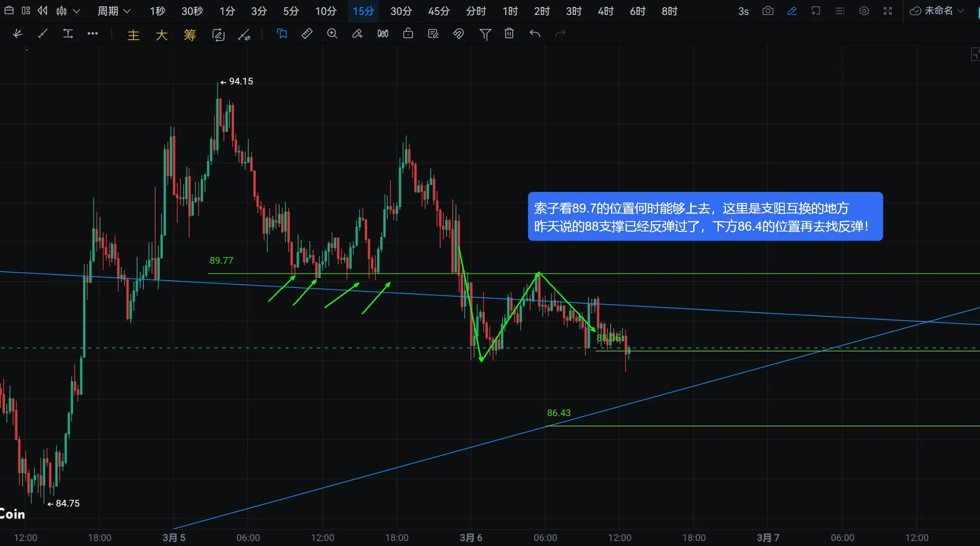Toggle the lock drawings icon
The width and height of the screenshot is (980, 546).
[x=408, y=34]
